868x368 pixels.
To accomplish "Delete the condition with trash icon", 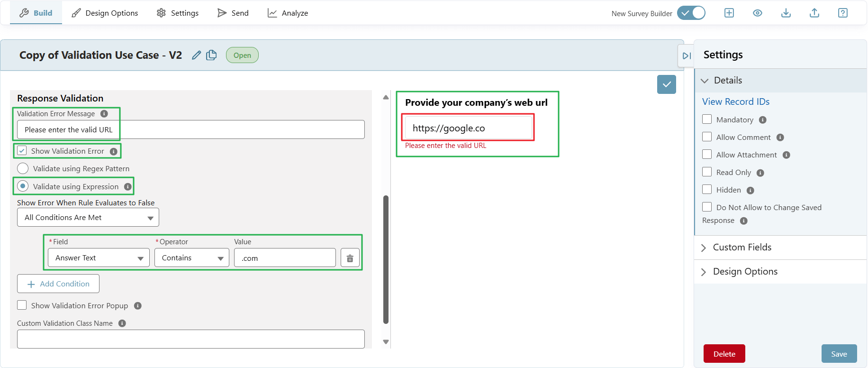I will [x=350, y=258].
